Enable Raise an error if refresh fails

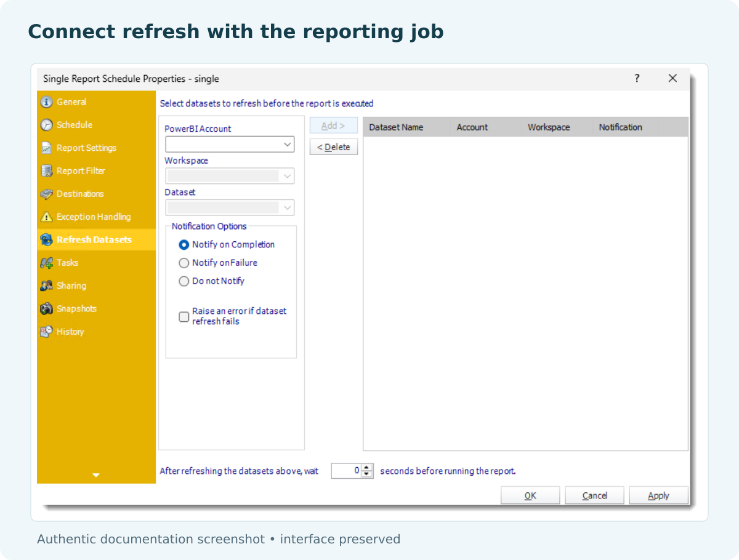[x=184, y=317]
